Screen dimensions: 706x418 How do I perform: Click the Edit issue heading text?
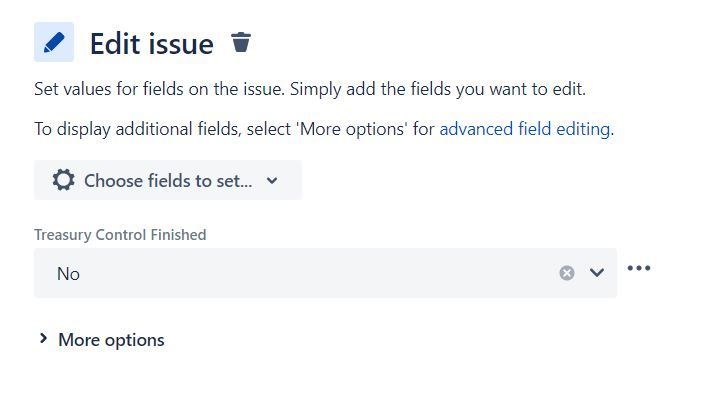pyautogui.click(x=152, y=44)
